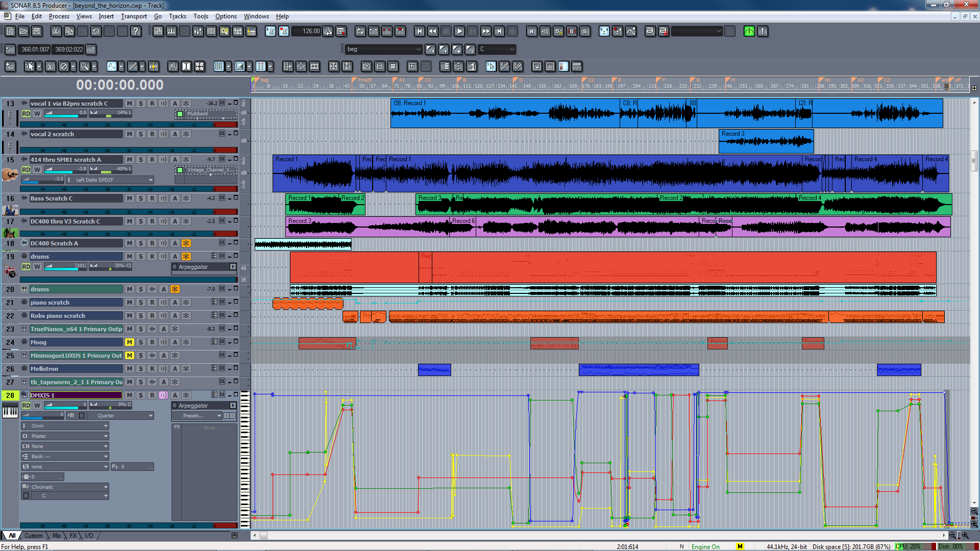The width and height of the screenshot is (980, 551).
Task: Click the W write button on DMXIS 1
Action: pos(37,406)
